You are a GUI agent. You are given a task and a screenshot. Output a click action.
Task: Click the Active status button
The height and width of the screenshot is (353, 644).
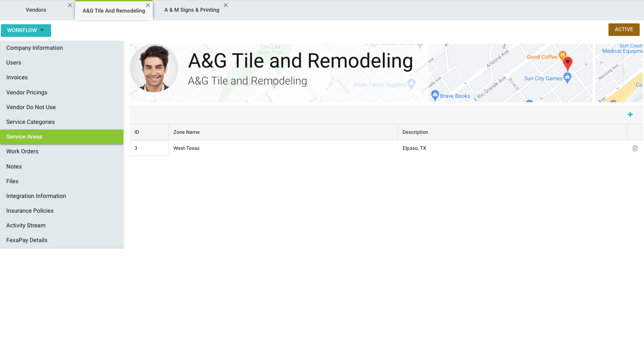coord(624,29)
